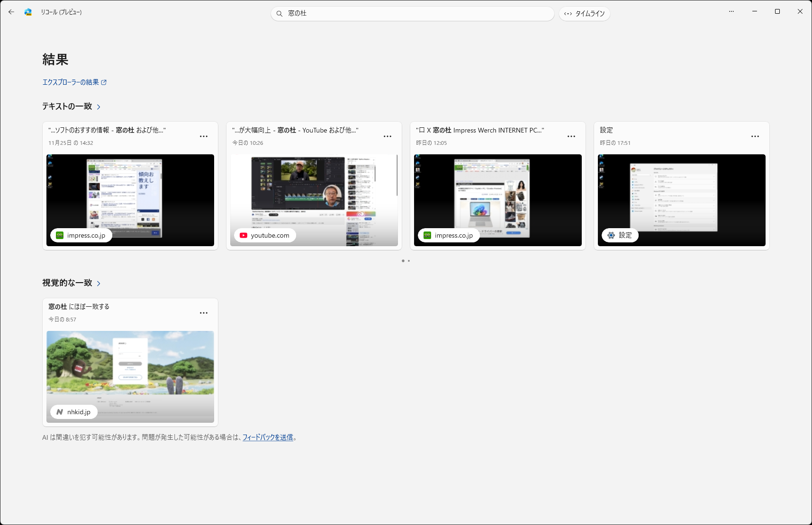812x525 pixels.
Task: Click the 今日の 10:26 timestamp
Action: (248, 143)
